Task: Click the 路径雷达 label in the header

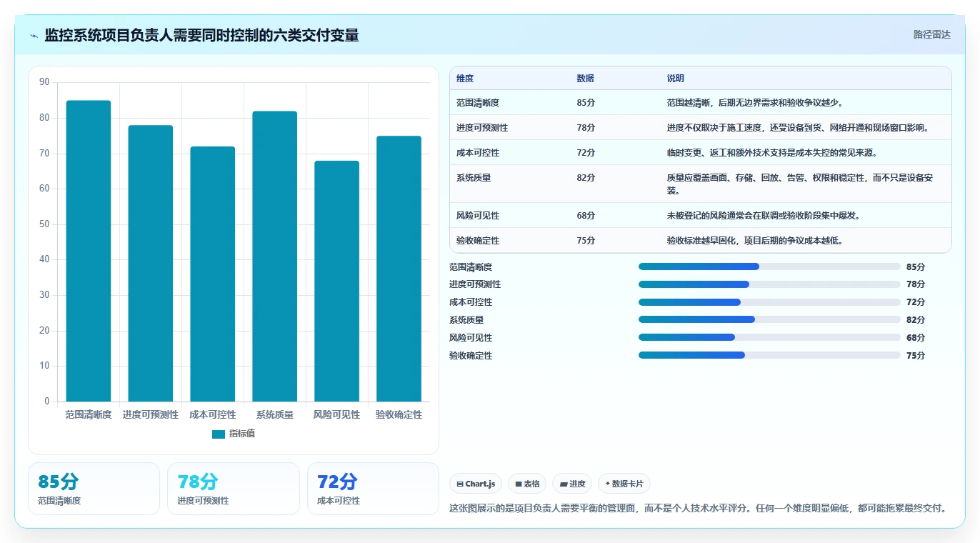Action: [x=932, y=34]
